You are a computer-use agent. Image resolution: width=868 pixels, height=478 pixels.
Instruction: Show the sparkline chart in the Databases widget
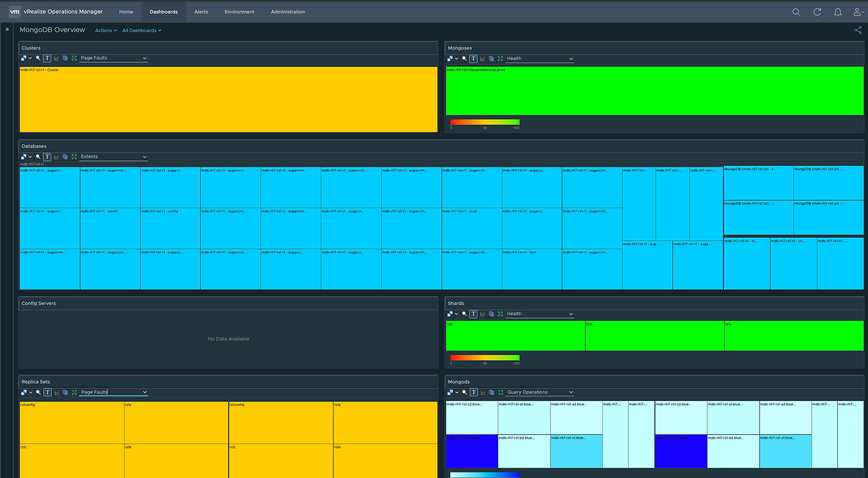(x=57, y=157)
